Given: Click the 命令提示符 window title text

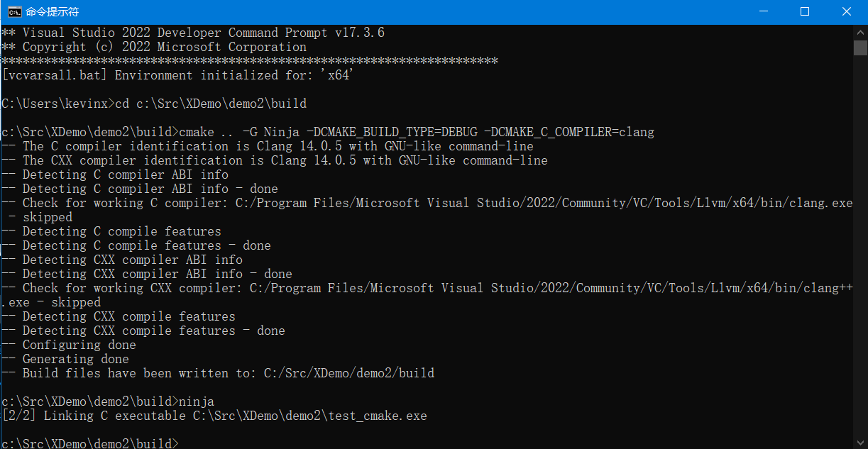Looking at the screenshot, I should tap(53, 11).
